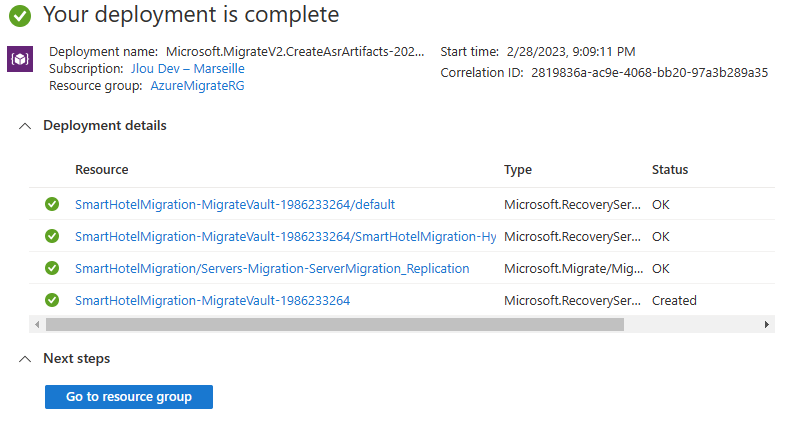Click the left arrow of the horizontal scrollbar
The width and height of the screenshot is (787, 425).
(x=37, y=325)
